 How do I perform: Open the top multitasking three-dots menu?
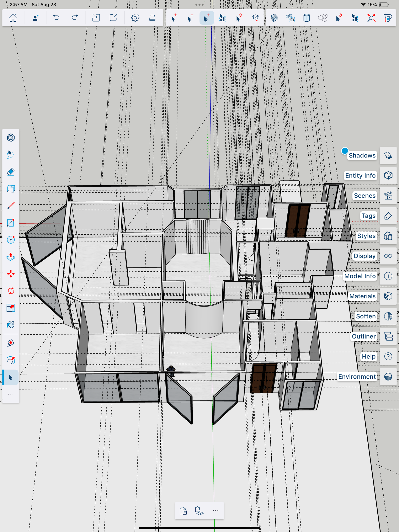pos(199,5)
